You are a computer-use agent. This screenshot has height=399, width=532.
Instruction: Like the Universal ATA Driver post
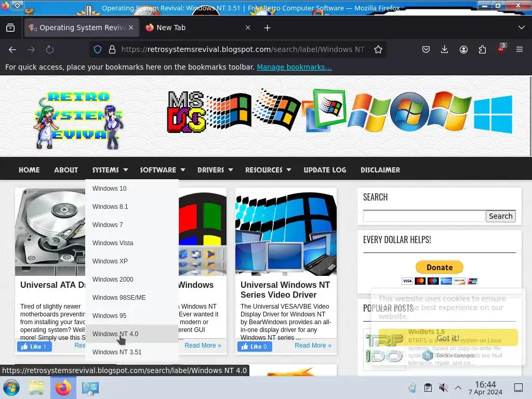click(x=34, y=347)
